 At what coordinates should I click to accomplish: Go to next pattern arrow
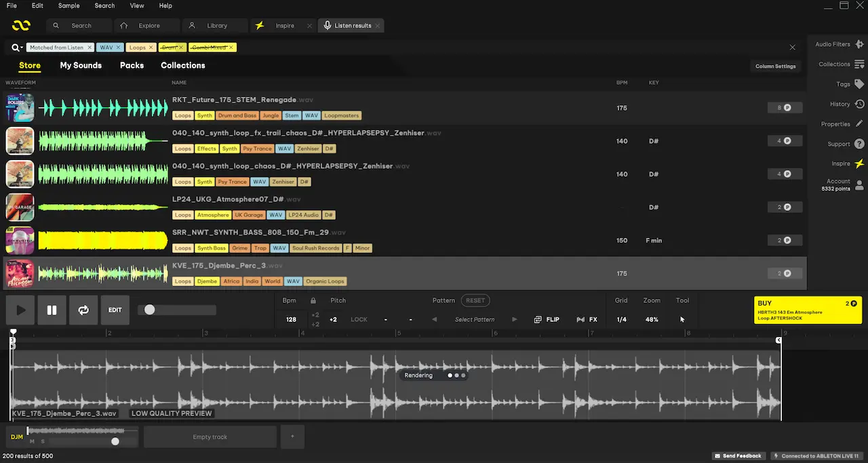pyautogui.click(x=515, y=319)
